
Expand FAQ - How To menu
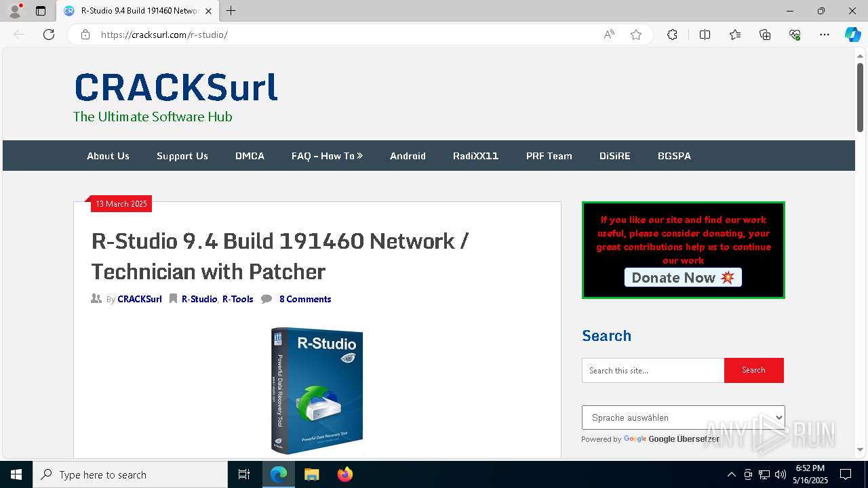[328, 156]
